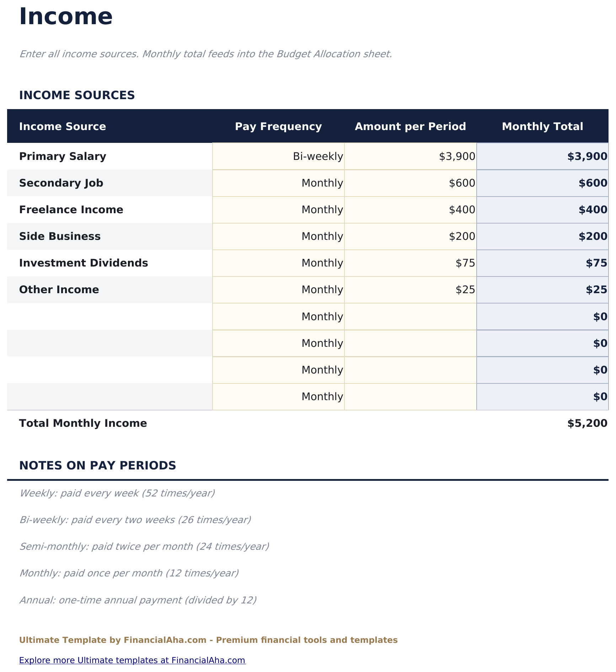The image size is (616, 672).
Task: Click the Income Source column header
Action: pyautogui.click(x=63, y=127)
